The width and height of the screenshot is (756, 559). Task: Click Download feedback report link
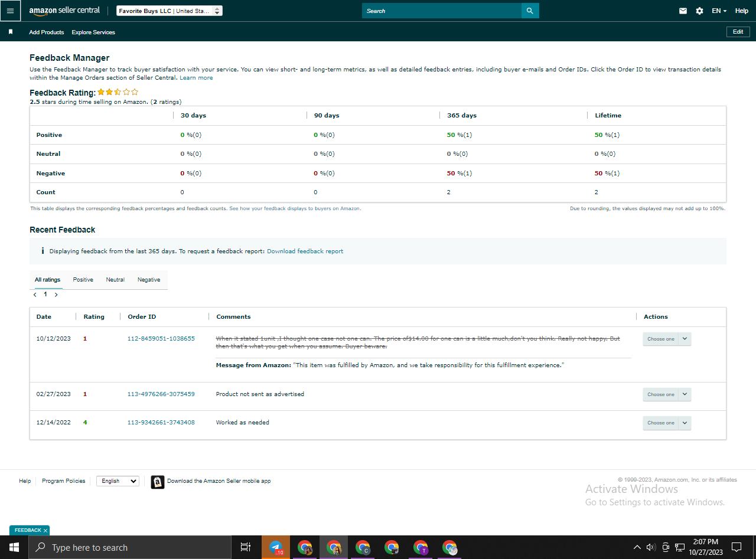305,251
